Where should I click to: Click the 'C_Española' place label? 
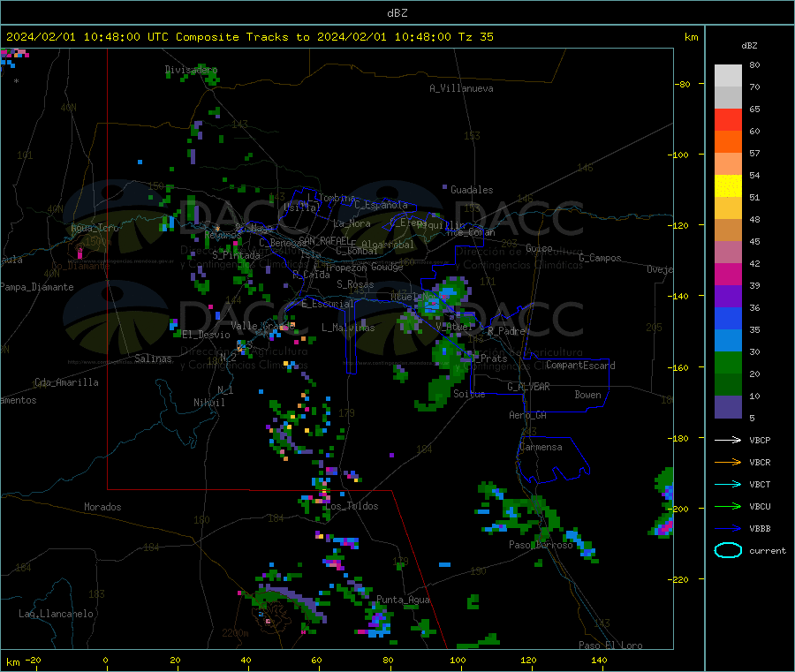(x=381, y=205)
